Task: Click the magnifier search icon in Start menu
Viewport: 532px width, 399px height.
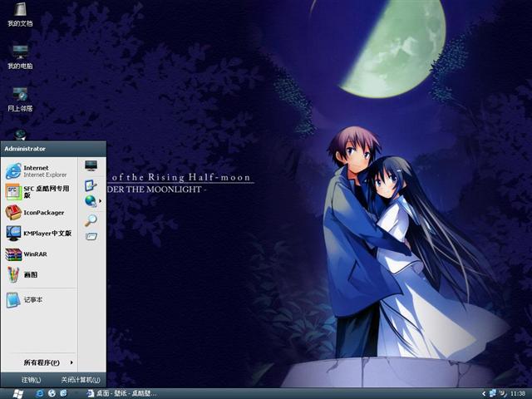Action: coord(91,219)
